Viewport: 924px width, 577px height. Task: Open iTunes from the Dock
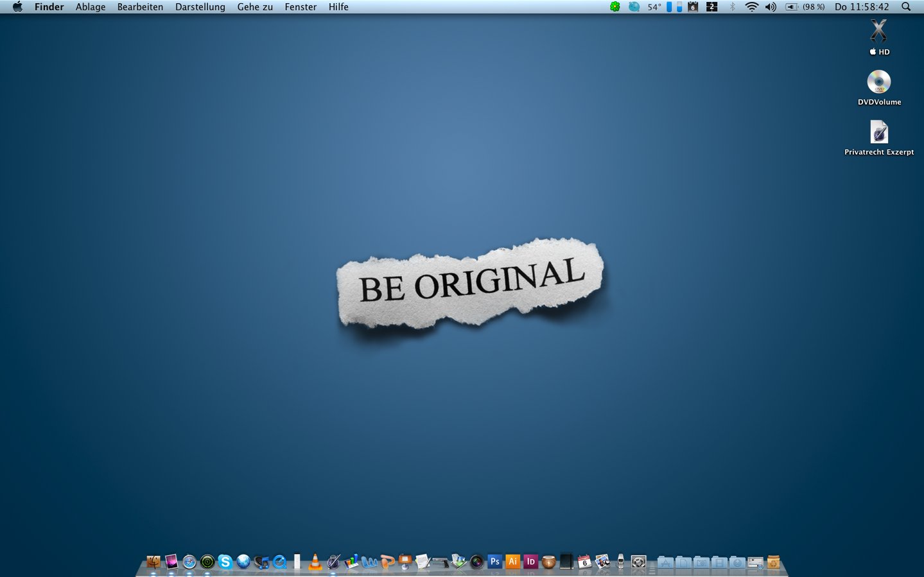click(261, 562)
